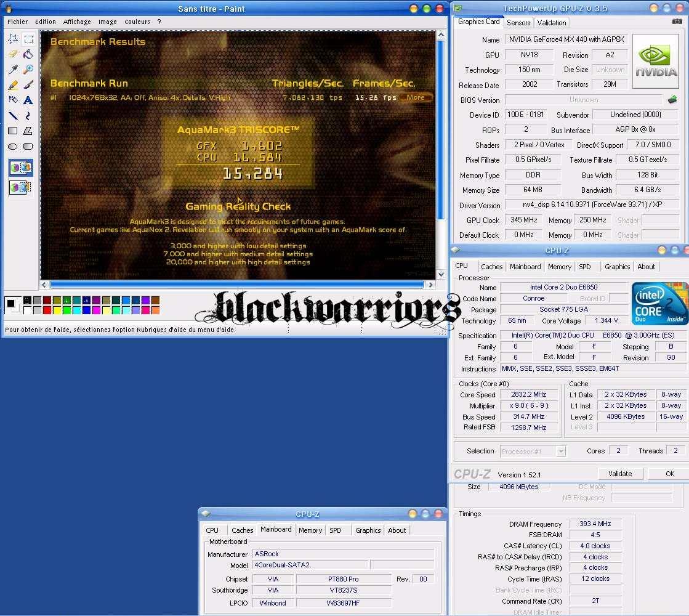Open About tab in CPU-Z processor window
689x616 pixels.
646,267
